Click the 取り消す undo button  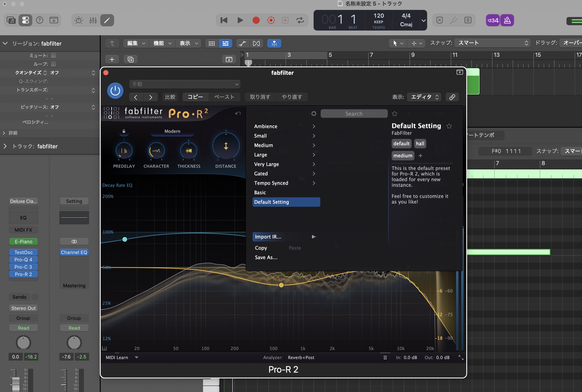[x=260, y=97]
